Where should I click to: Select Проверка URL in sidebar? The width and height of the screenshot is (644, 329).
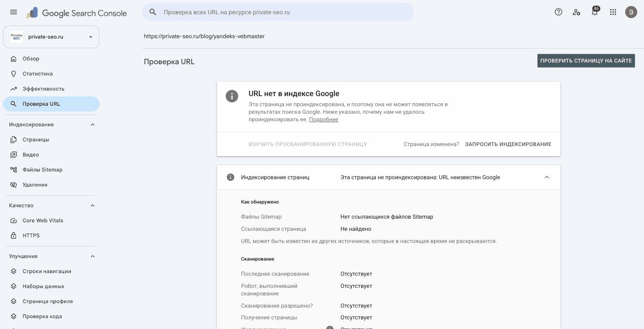tap(51, 104)
